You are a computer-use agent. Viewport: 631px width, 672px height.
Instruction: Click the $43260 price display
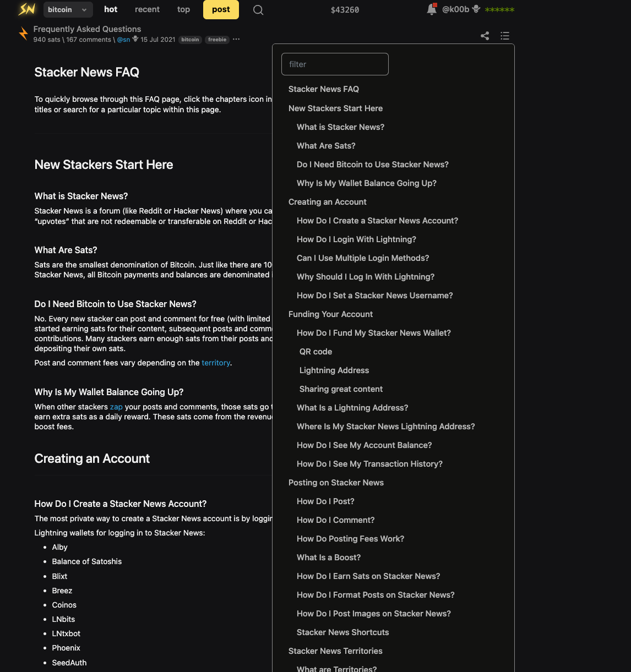pos(345,10)
